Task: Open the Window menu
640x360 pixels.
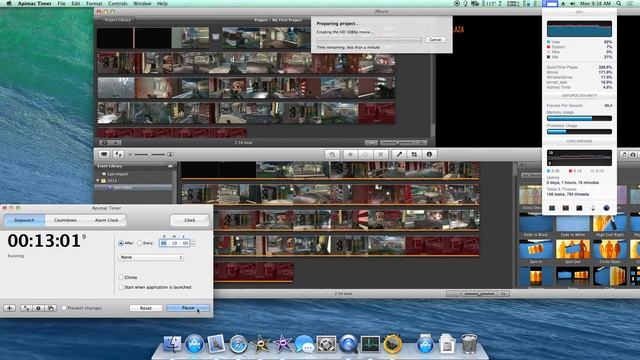Action: pyautogui.click(x=142, y=3)
